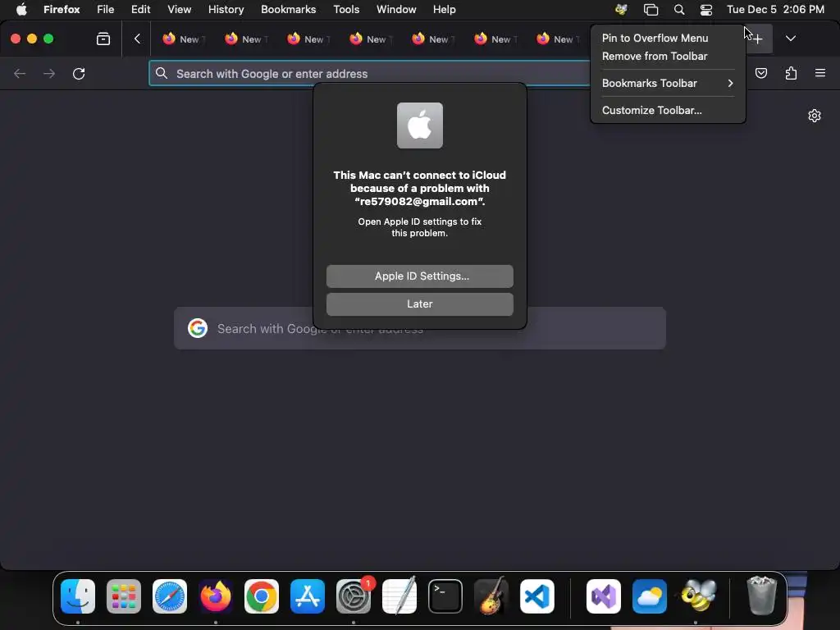Screen dimensions: 840x630
Task: Open System Settings from the Dock
Action: click(354, 596)
